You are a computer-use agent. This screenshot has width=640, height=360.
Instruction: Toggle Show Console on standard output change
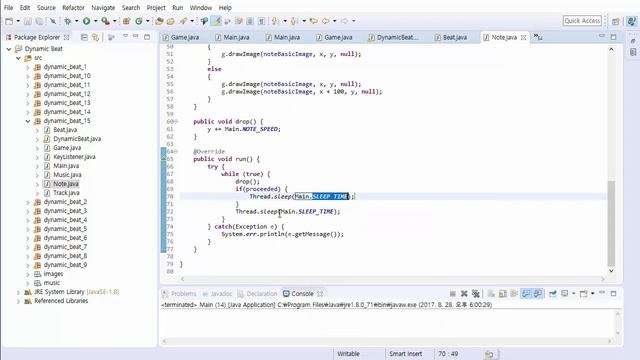526,293
